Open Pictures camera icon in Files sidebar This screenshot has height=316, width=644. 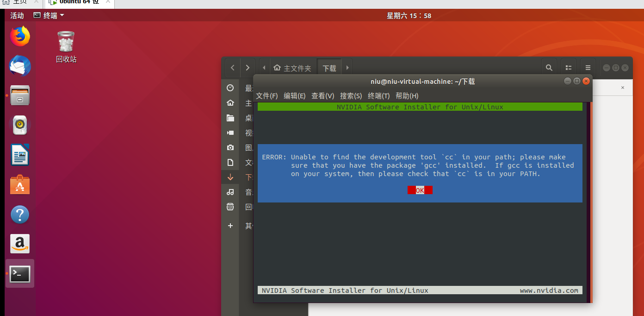click(x=230, y=147)
